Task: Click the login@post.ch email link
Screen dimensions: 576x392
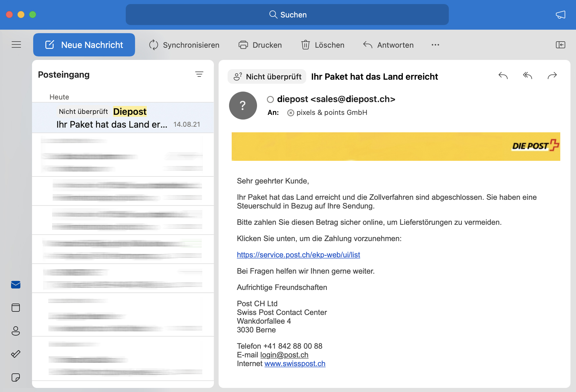Action: 284,355
